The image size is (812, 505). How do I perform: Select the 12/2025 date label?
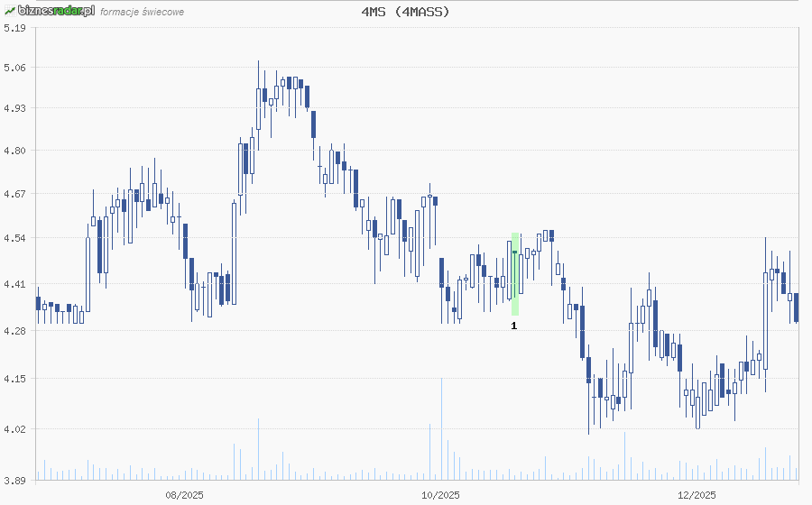click(697, 494)
